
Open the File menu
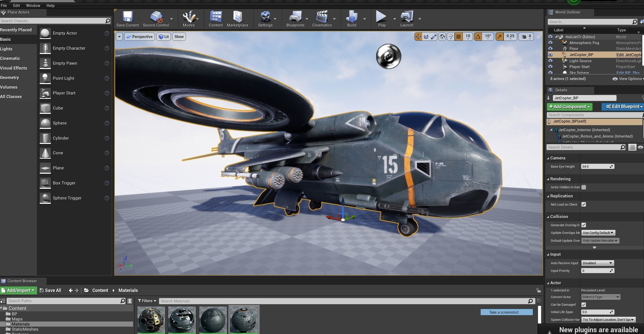coord(4,5)
